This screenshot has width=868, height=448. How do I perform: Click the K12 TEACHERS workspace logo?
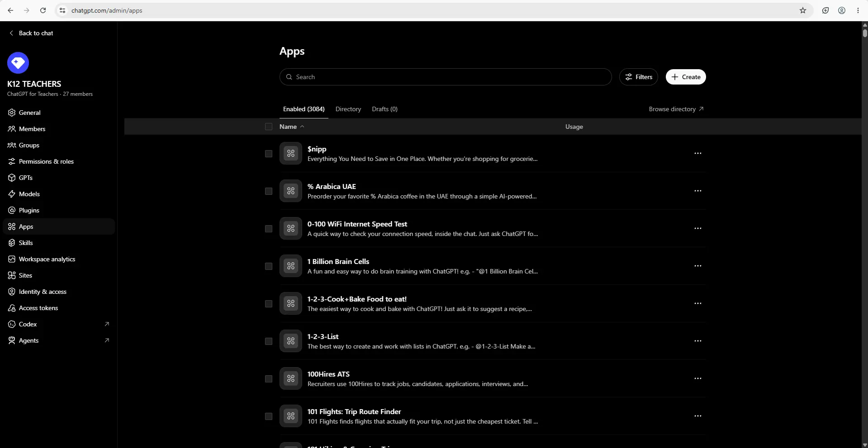(x=18, y=63)
